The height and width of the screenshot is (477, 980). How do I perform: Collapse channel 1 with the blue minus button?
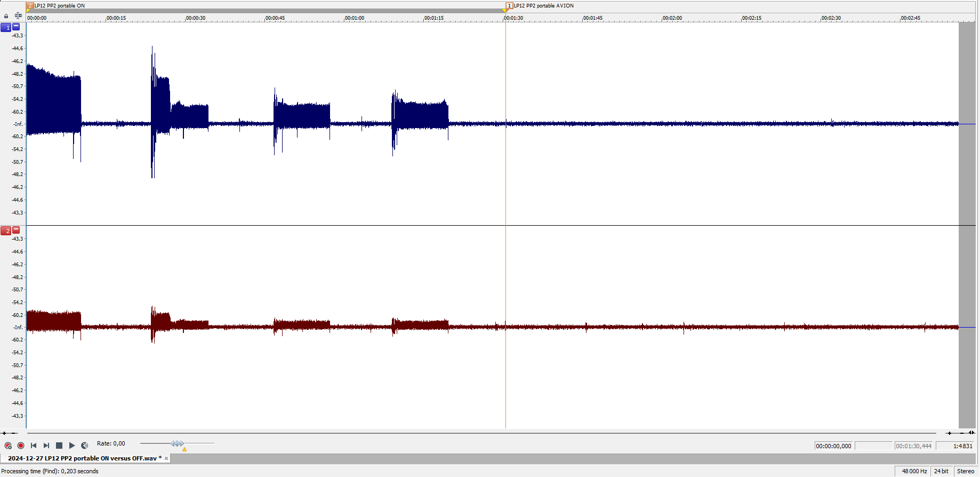point(16,27)
